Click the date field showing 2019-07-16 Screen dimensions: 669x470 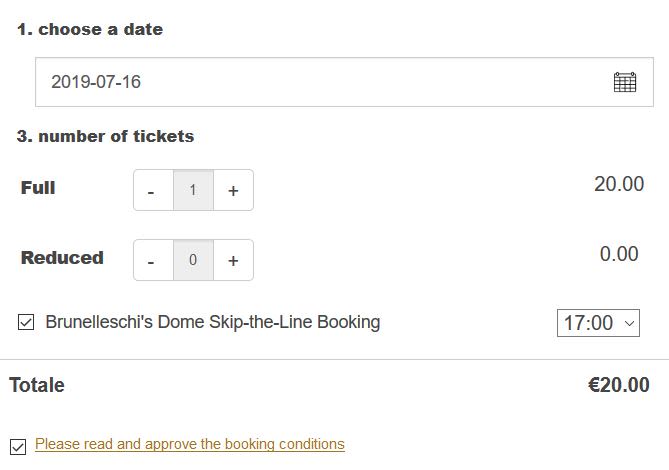click(300, 82)
